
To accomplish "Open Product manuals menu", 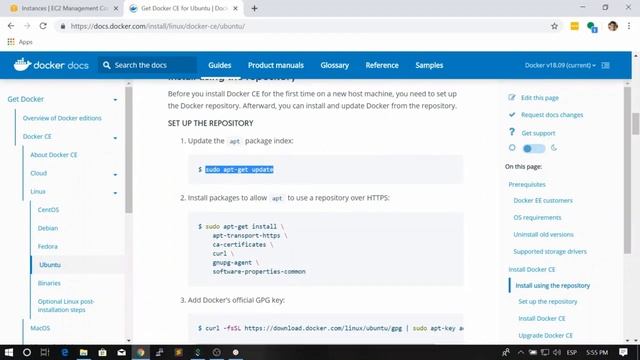I will 276,65.
